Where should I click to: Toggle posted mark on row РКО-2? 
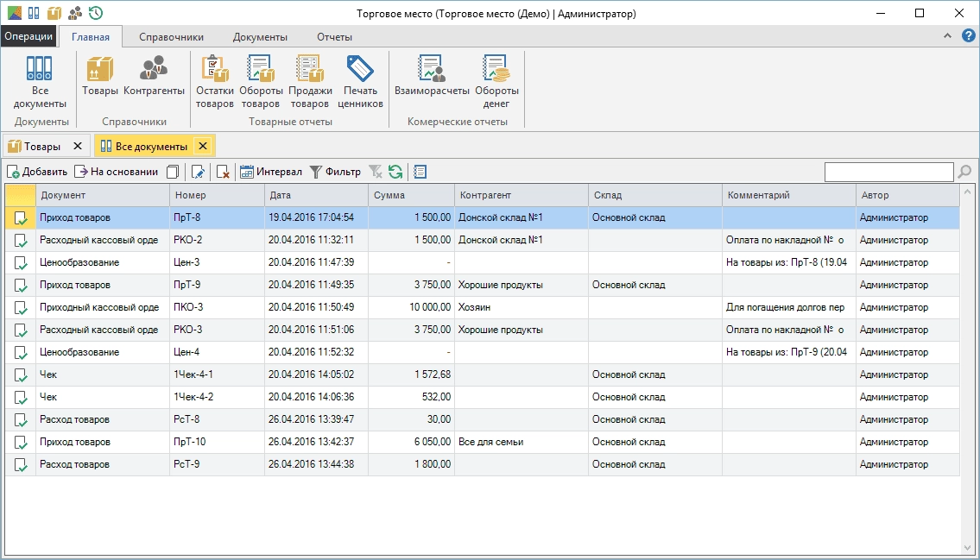point(21,241)
